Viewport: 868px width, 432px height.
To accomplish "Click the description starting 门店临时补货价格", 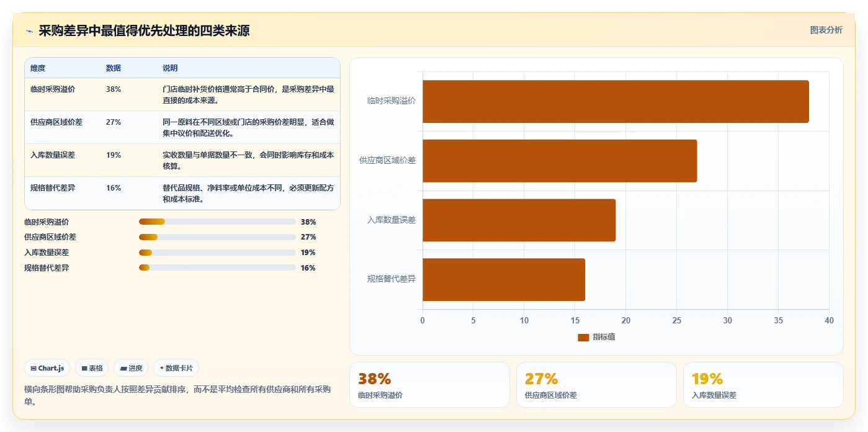I will [x=248, y=94].
